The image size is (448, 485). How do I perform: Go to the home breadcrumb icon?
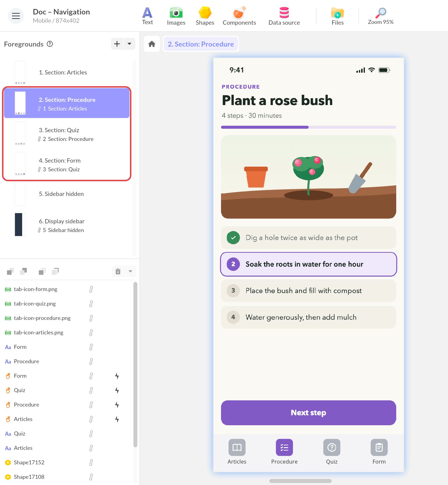coord(152,44)
